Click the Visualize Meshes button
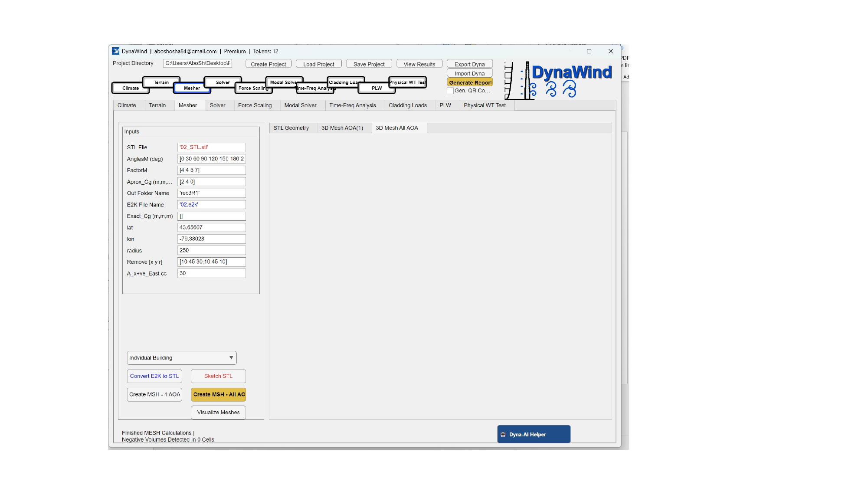Screen dimensions: 868x488 pos(218,413)
